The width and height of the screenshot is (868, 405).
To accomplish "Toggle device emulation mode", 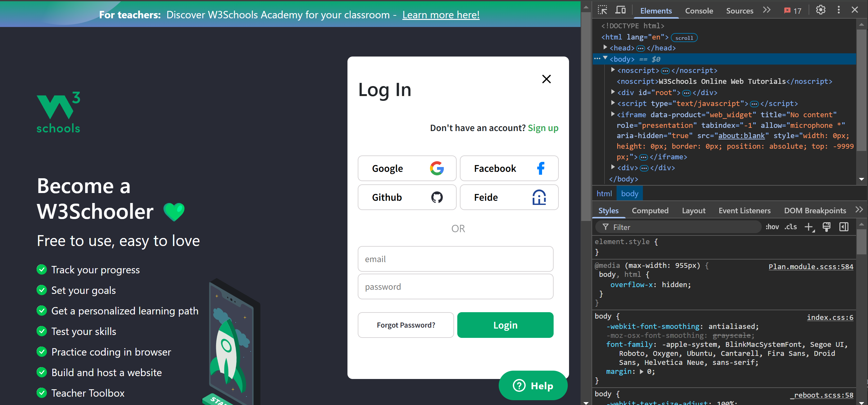I will coord(620,10).
